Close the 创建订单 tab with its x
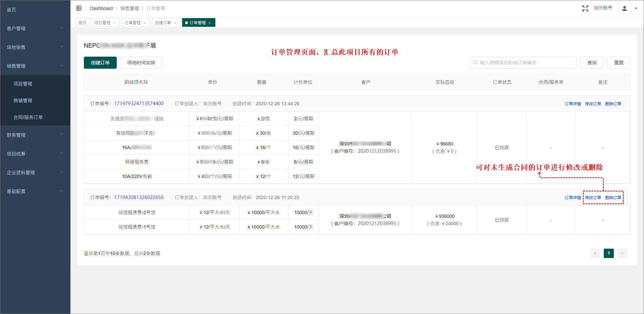 pos(175,23)
